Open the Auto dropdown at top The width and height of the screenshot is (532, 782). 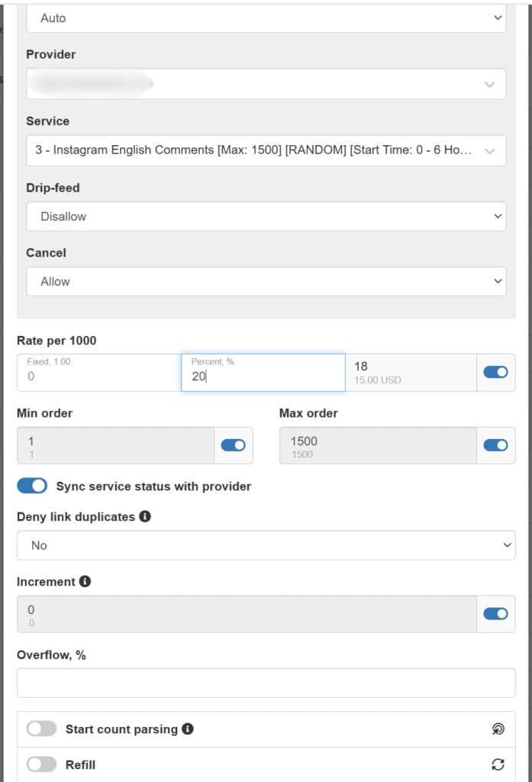click(266, 18)
